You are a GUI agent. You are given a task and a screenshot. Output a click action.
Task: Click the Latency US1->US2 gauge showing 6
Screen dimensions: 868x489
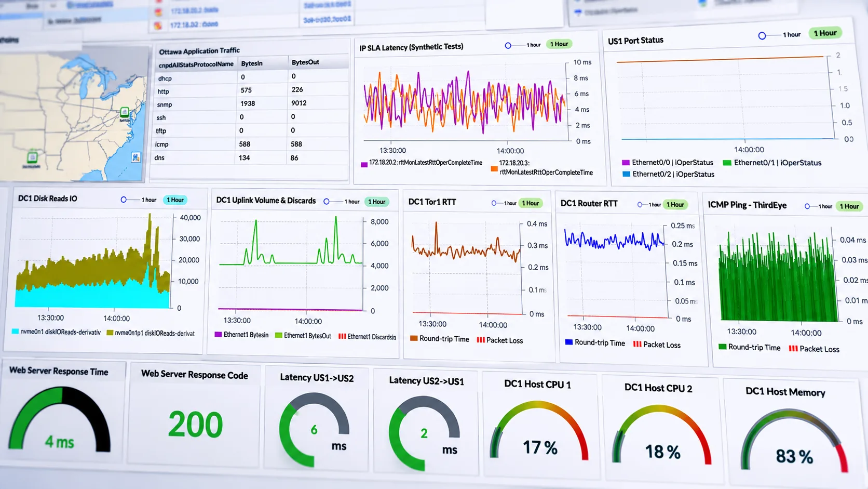(x=314, y=430)
